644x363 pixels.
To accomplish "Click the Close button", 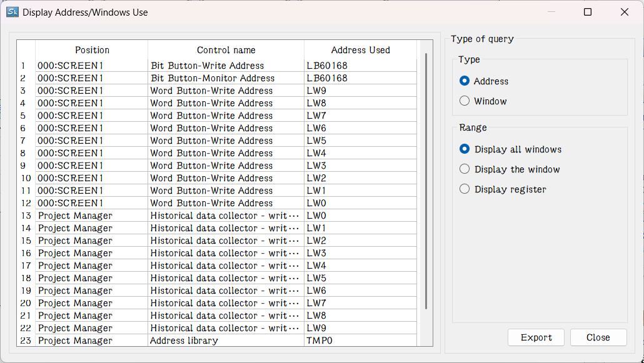I will pos(598,337).
